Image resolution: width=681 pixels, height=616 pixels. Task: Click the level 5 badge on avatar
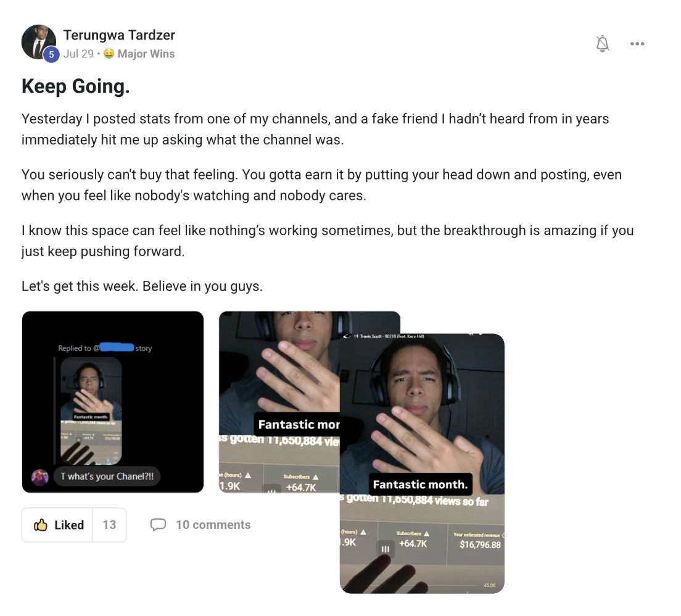coord(51,54)
